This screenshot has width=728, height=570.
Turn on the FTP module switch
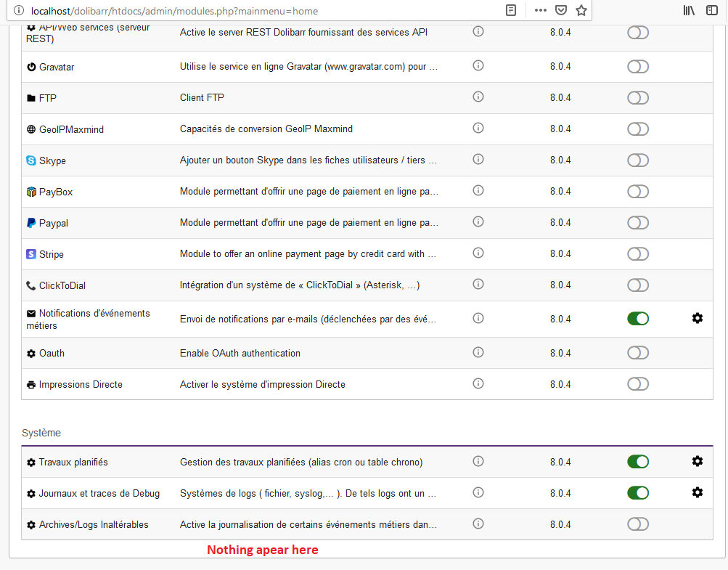pos(637,98)
